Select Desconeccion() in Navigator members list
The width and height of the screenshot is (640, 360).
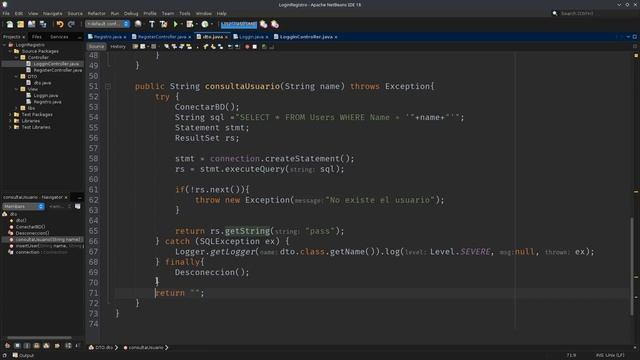(x=32, y=233)
